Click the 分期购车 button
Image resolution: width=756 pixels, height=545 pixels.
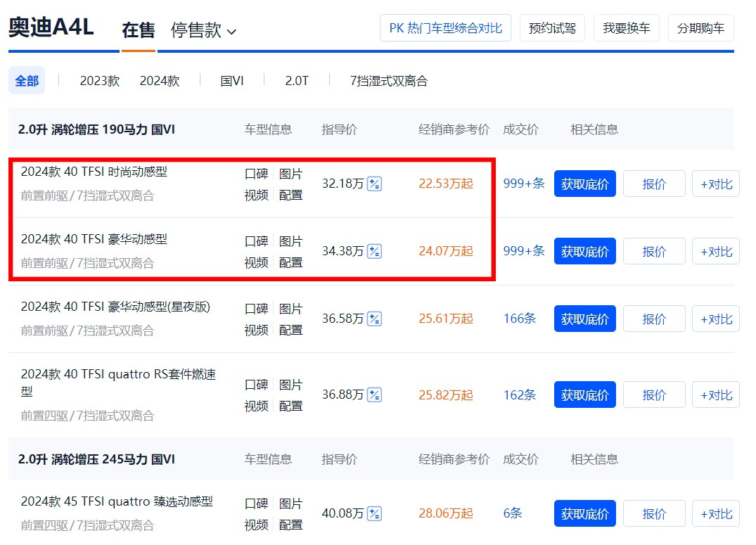701,28
